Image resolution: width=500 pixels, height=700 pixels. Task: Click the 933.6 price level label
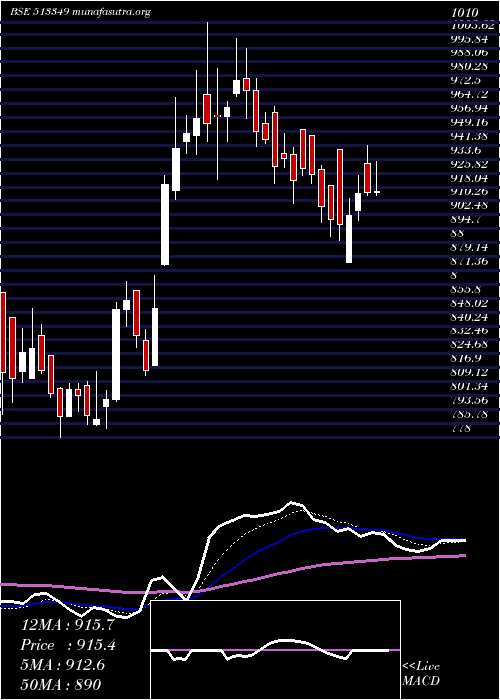467,150
